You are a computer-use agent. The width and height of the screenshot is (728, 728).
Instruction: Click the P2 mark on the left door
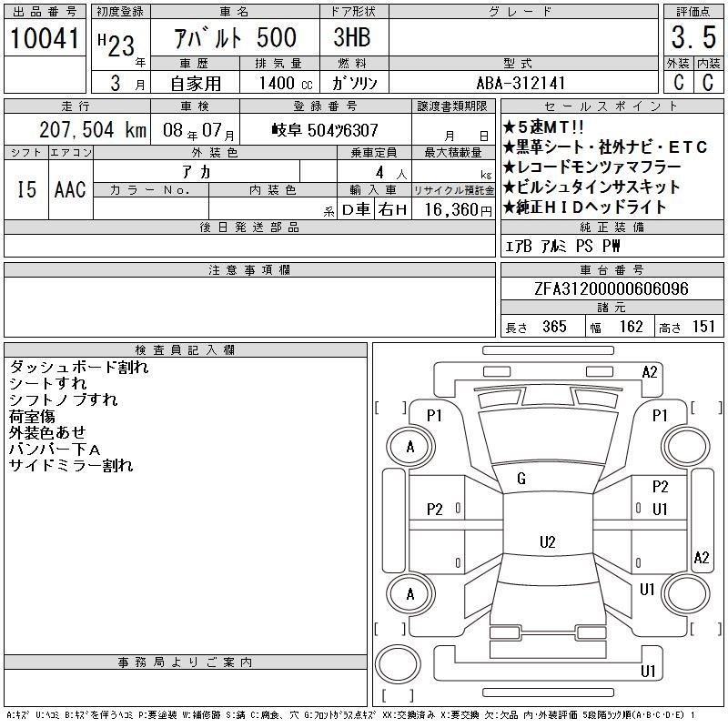435,509
